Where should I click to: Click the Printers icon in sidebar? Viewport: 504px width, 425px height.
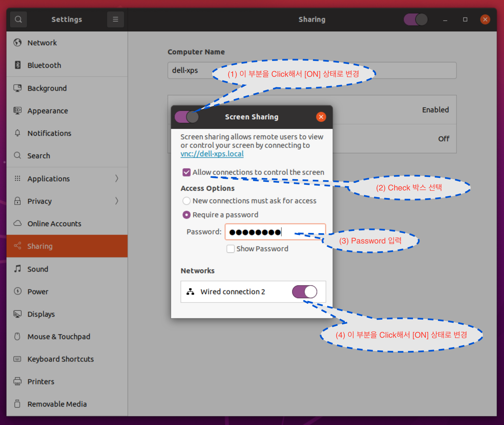(17, 381)
